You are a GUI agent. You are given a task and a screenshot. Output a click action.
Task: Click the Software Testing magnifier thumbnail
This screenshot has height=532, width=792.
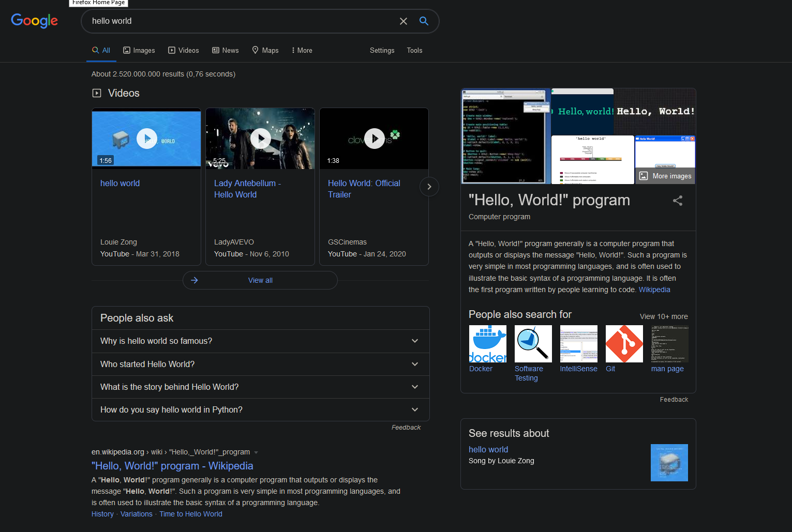click(533, 344)
